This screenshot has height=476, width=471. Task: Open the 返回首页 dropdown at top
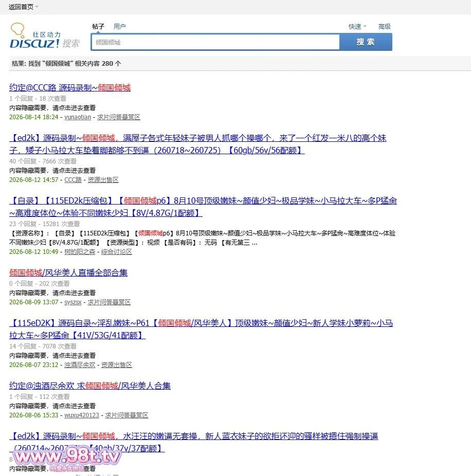(x=23, y=7)
